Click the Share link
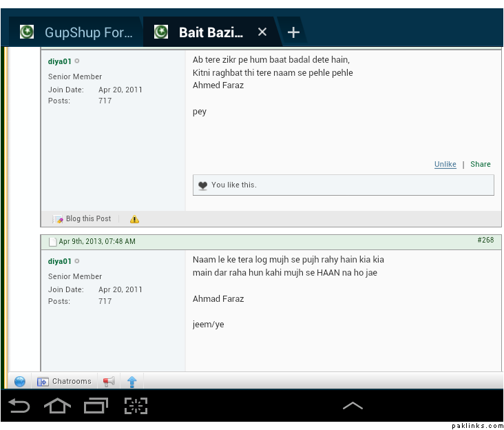 pos(481,164)
